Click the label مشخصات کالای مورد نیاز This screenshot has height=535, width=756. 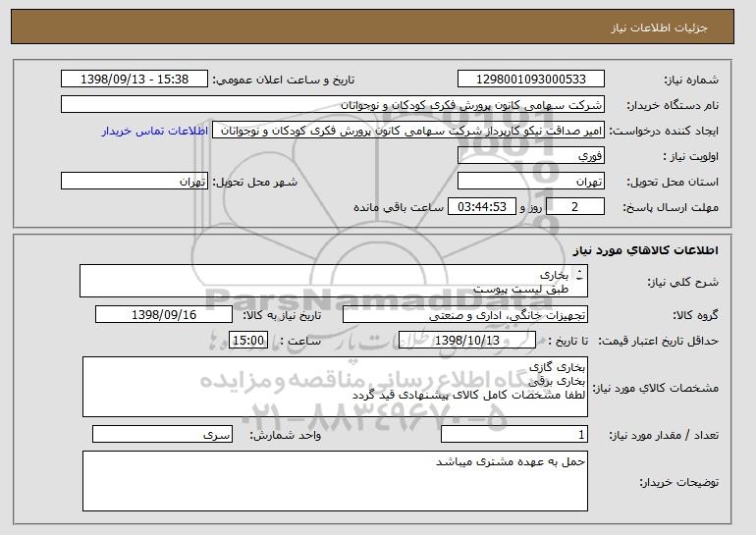click(x=655, y=388)
